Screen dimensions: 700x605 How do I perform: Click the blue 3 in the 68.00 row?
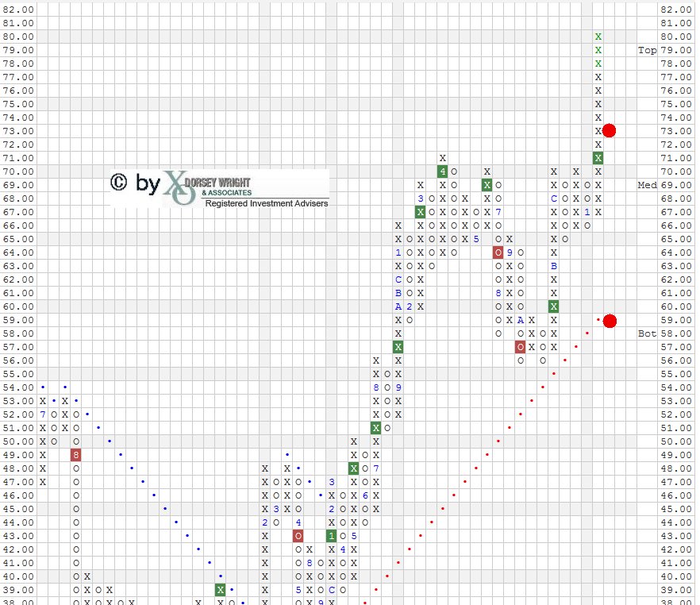[x=420, y=198]
